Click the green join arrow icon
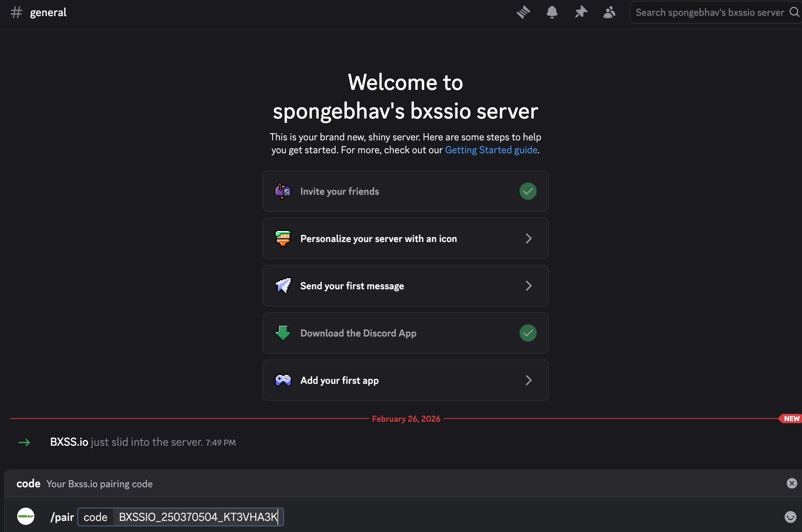802x532 pixels. coord(24,442)
